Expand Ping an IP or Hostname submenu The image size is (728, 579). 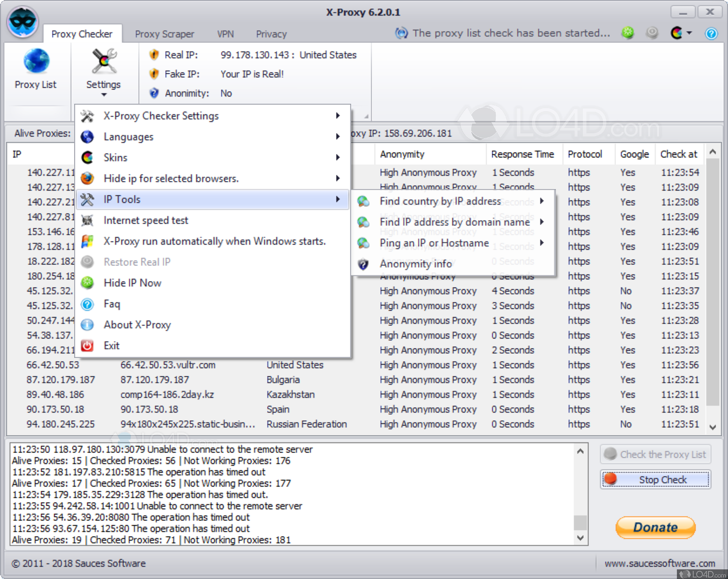pos(434,243)
